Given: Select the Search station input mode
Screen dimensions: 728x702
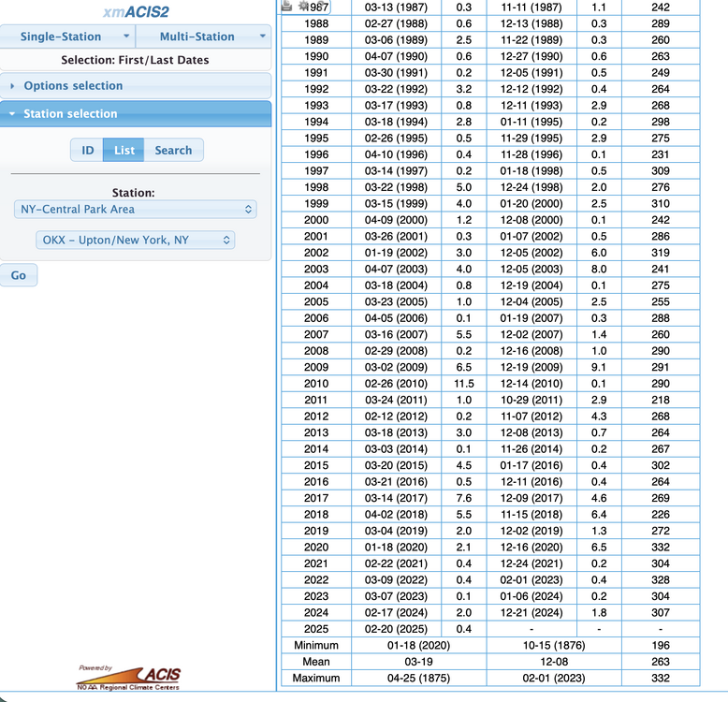Looking at the screenshot, I should pos(173,150).
